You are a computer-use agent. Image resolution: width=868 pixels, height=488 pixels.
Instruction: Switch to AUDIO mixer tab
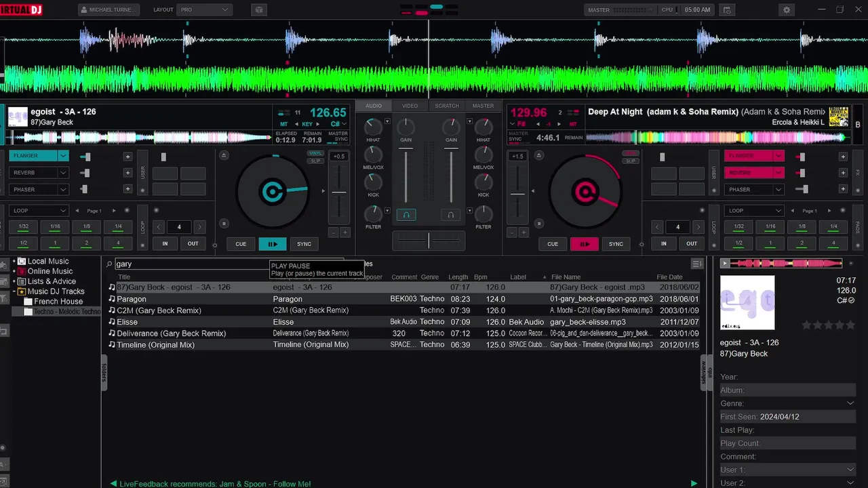374,106
